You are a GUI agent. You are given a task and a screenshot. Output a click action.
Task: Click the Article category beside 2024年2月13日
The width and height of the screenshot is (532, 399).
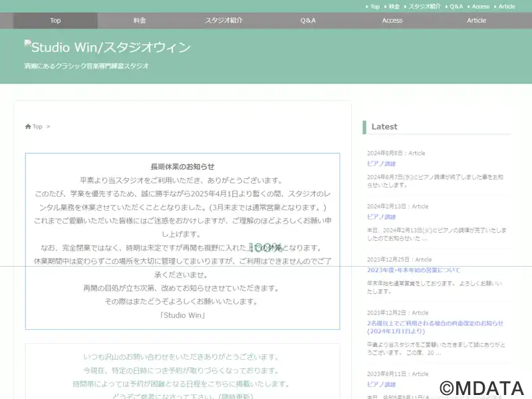pyautogui.click(x=420, y=206)
